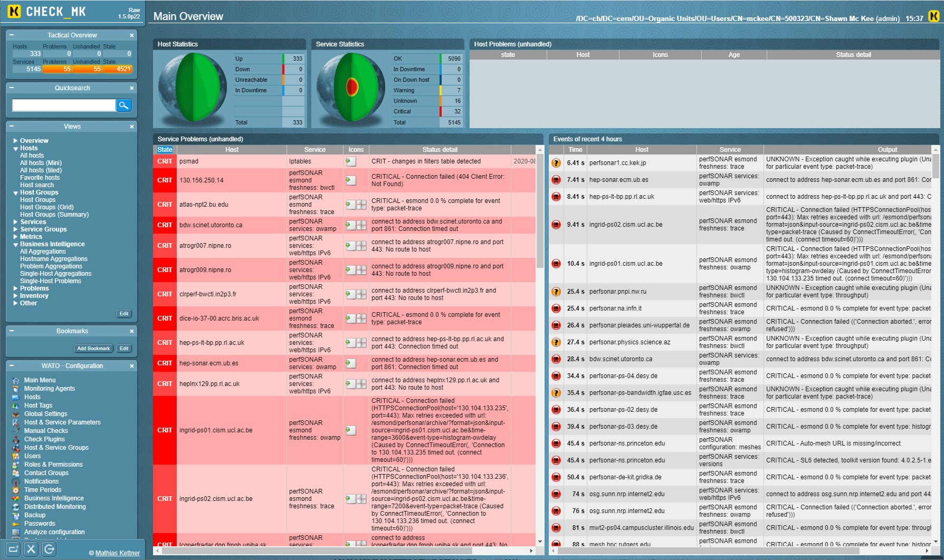Image resolution: width=944 pixels, height=560 pixels.
Task: Collapse the Host Groups tree node
Action: 16,193
